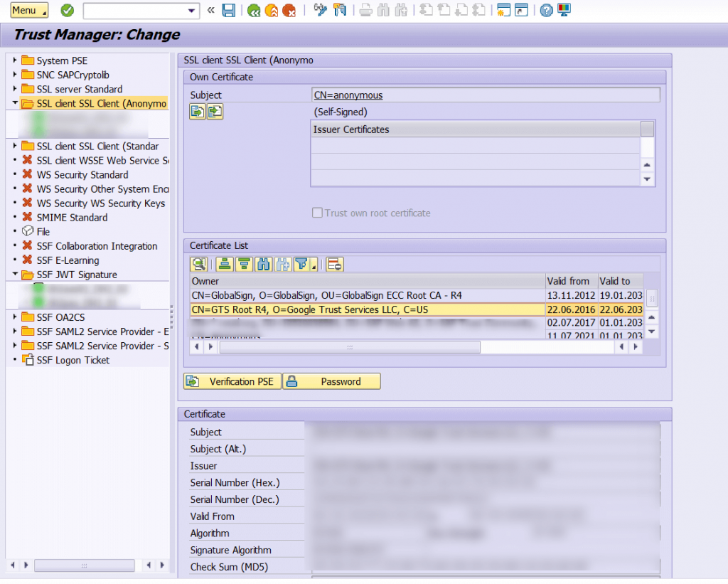
Task: Select the GlobalSign ECC Root CA row
Action: [x=368, y=295]
